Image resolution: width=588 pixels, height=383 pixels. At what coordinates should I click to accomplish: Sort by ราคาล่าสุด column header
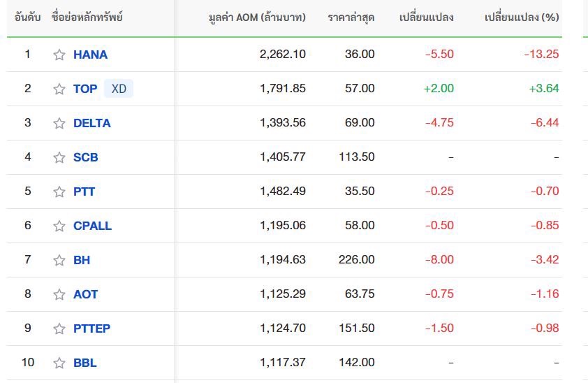[x=351, y=17]
